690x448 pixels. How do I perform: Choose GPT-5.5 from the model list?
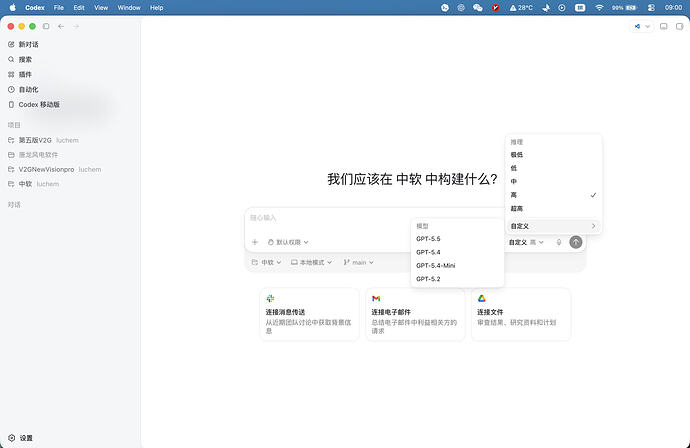point(457,239)
